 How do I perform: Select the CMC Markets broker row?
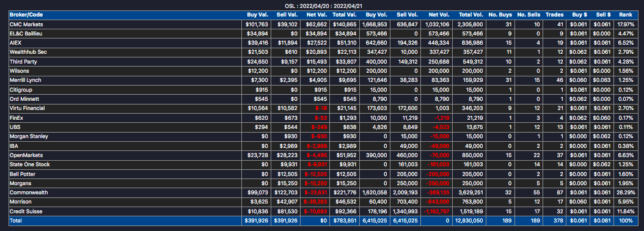click(321, 24)
